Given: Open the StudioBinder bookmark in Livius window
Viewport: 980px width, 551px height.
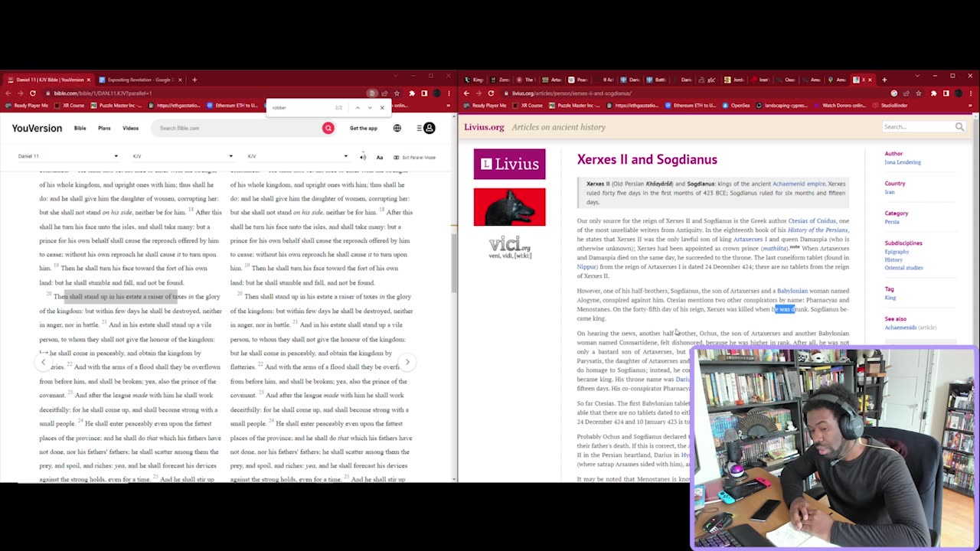Looking at the screenshot, I should [890, 106].
